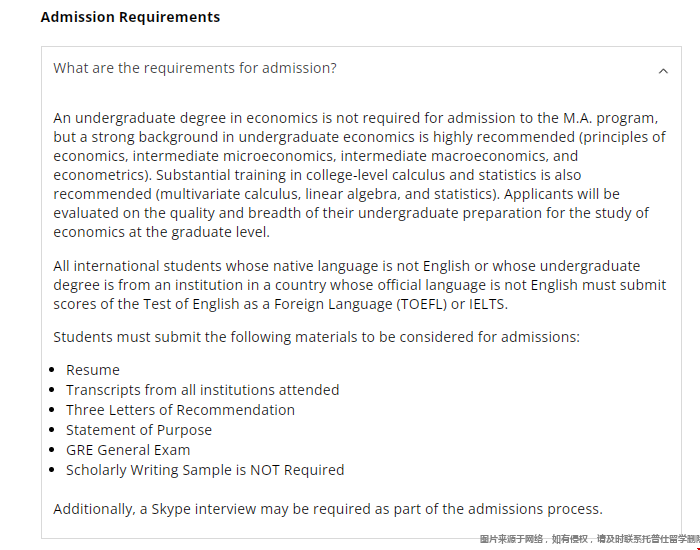Click the bullet point beside 'Resume'
The width and height of the screenshot is (700, 550).
tap(52, 370)
